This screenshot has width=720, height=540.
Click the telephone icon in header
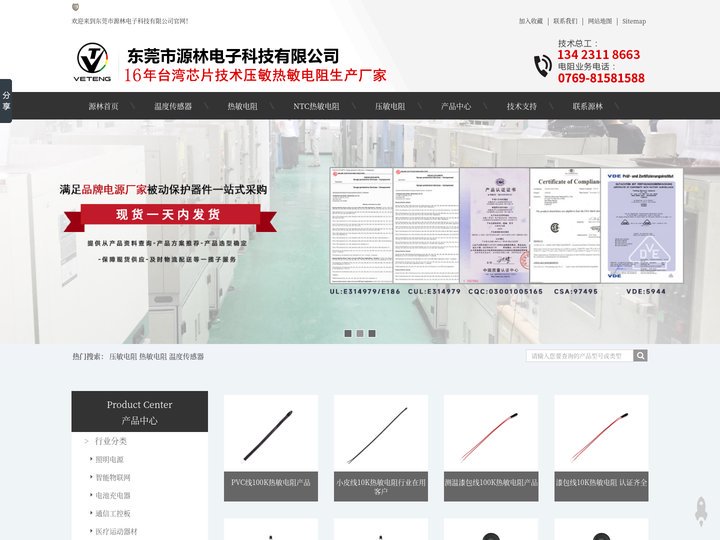[x=543, y=65]
